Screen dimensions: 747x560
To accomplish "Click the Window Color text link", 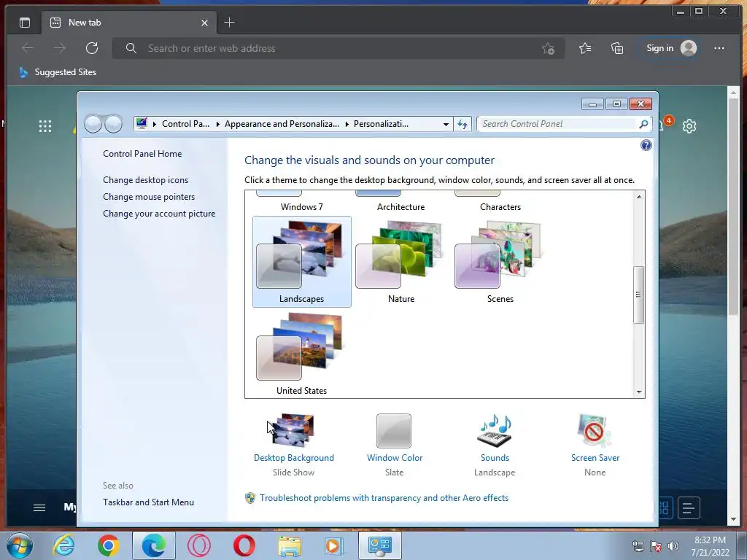I will (395, 458).
